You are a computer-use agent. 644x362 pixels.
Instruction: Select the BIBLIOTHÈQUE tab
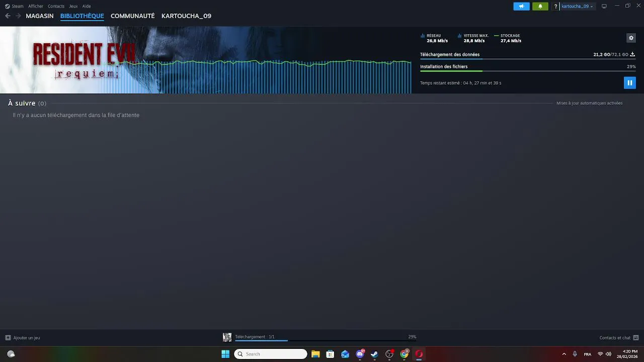(x=82, y=16)
